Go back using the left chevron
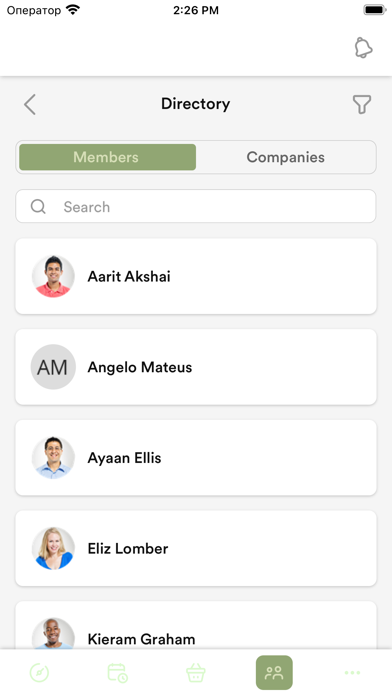This screenshot has height=696, width=392. coord(30,105)
